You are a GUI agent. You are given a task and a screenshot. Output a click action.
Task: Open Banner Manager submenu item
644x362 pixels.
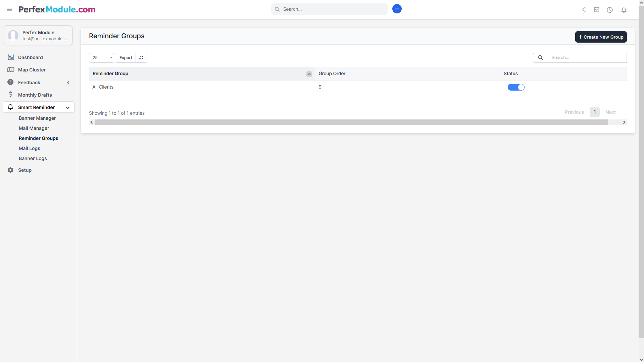(37, 118)
